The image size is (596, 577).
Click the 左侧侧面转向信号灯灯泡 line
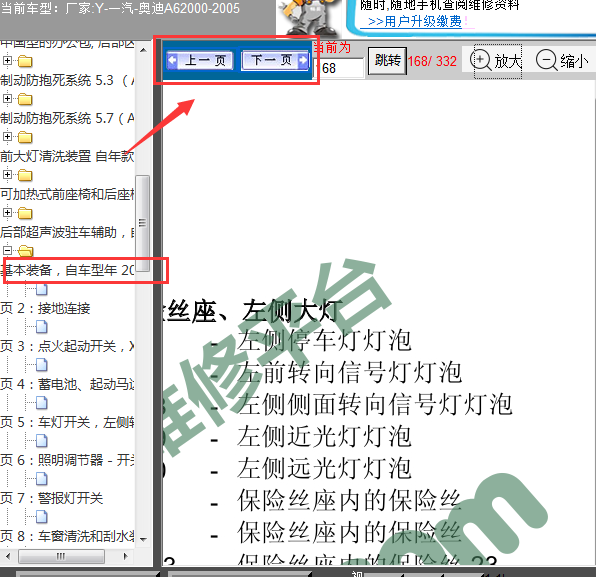pyautogui.click(x=374, y=404)
